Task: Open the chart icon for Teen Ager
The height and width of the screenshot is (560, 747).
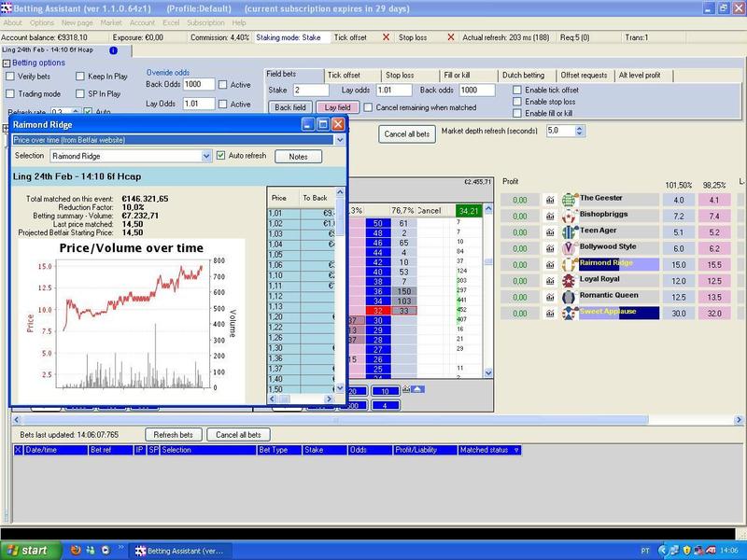Action: click(x=550, y=232)
